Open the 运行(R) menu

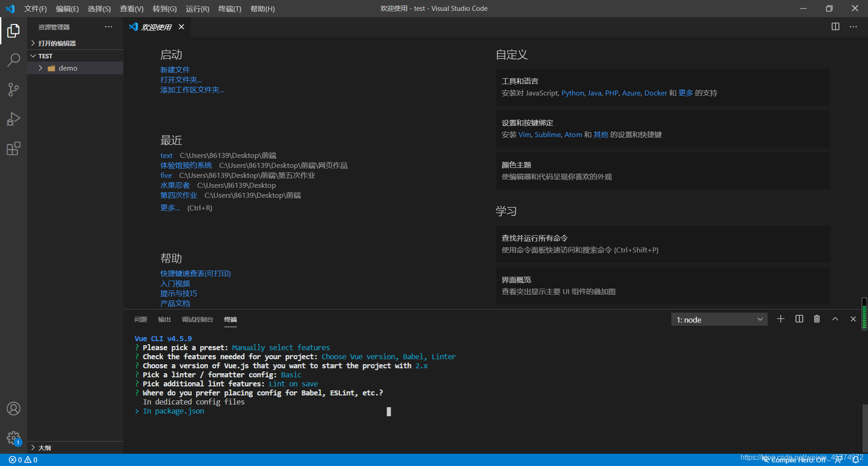pos(198,9)
